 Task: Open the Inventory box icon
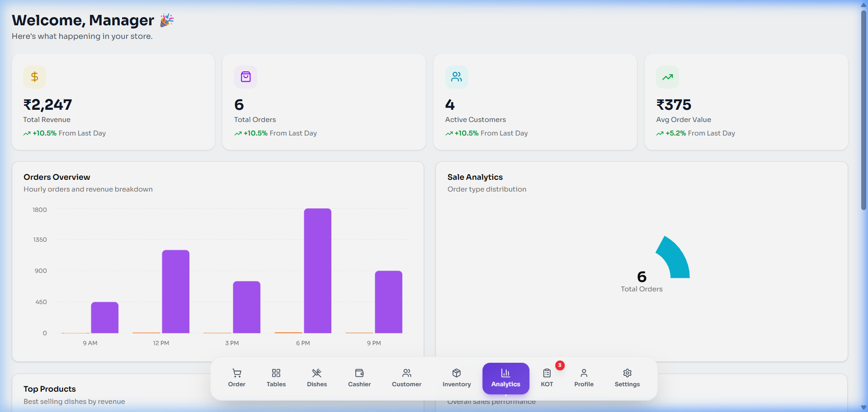456,373
